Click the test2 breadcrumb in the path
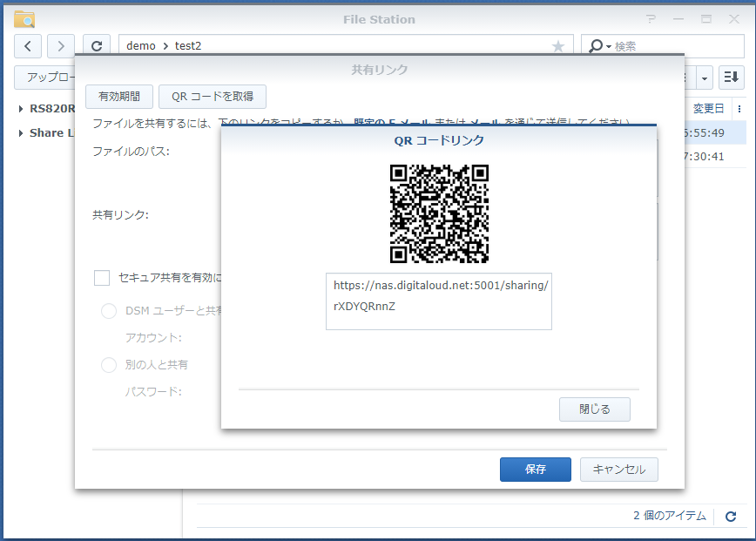 tap(188, 46)
